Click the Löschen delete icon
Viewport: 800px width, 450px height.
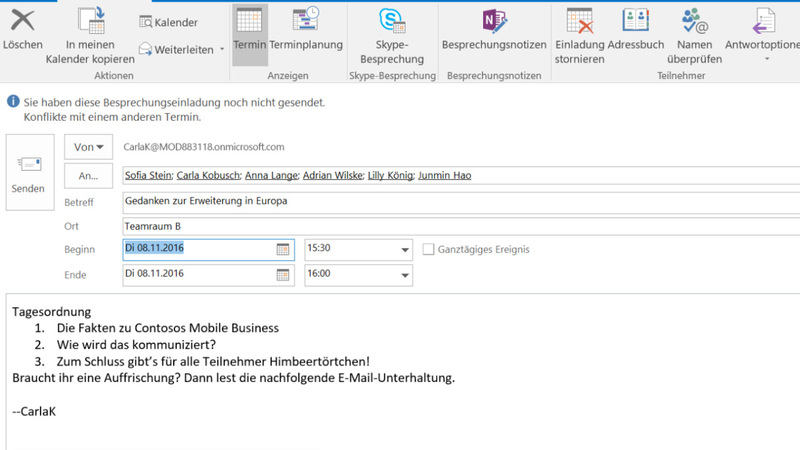[x=22, y=20]
